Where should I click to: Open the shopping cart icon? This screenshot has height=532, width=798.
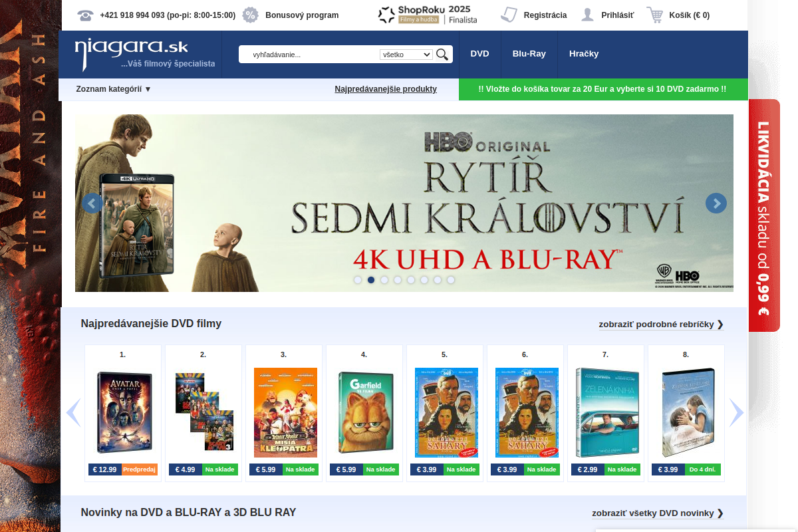coord(655,15)
